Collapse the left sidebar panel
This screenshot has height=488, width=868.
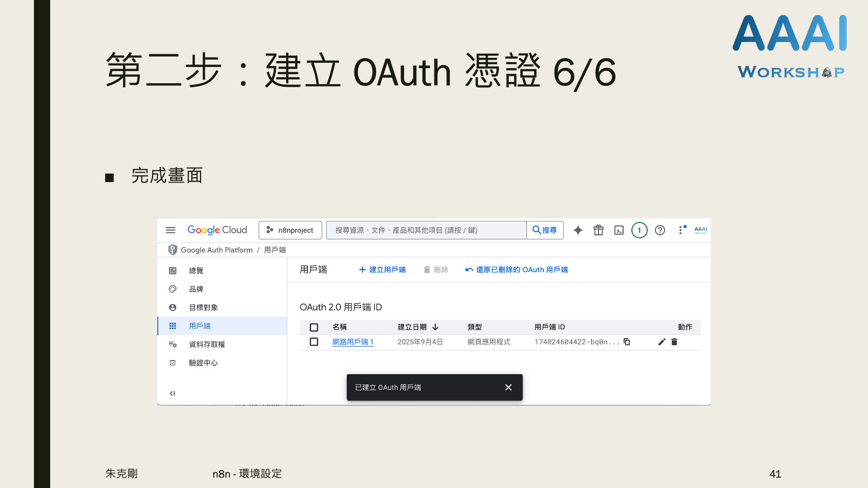pos(172,393)
